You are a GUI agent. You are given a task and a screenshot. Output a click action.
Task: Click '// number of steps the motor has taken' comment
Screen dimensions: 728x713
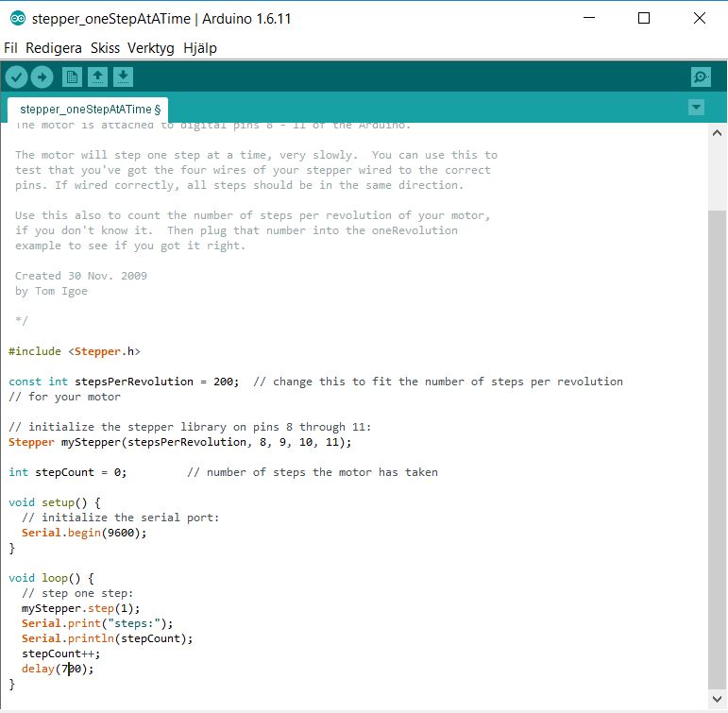pos(313,472)
